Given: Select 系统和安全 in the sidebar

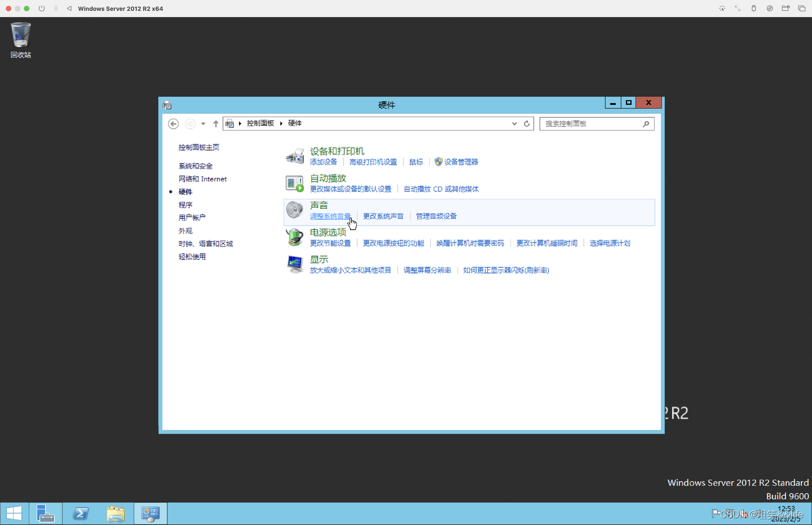Looking at the screenshot, I should pos(196,166).
